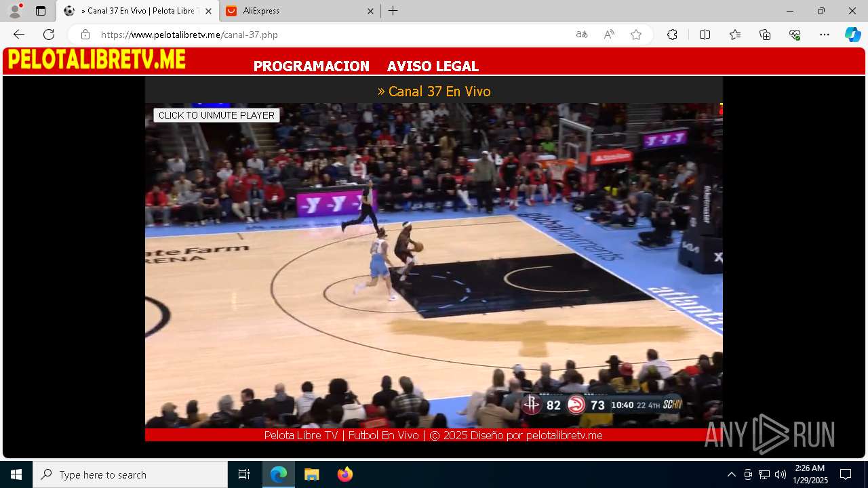Switch to Canal 37 En Vivo tab

tap(138, 11)
